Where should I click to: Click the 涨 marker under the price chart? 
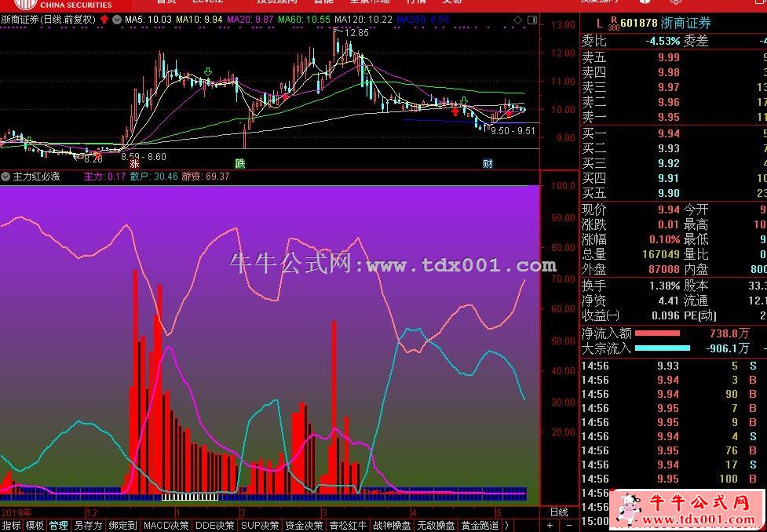tap(134, 164)
